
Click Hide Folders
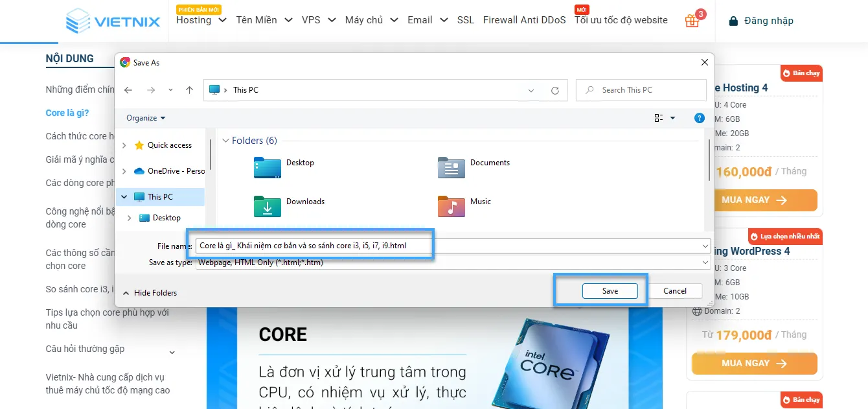150,293
